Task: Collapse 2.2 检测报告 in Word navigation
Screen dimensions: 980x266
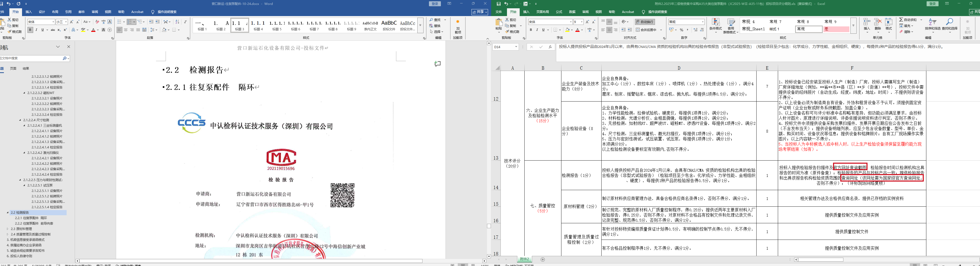Action: tap(8, 212)
